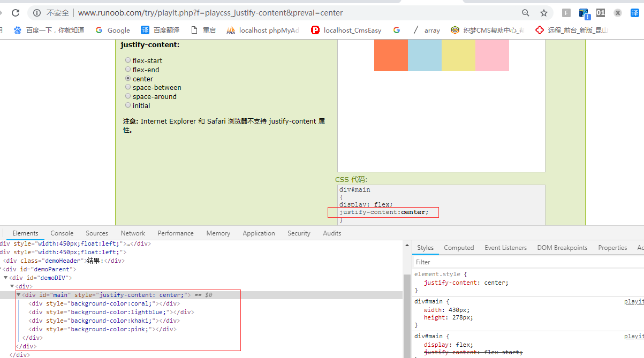Select the flex-start radio option
This screenshot has width=644, height=358.
(x=128, y=60)
